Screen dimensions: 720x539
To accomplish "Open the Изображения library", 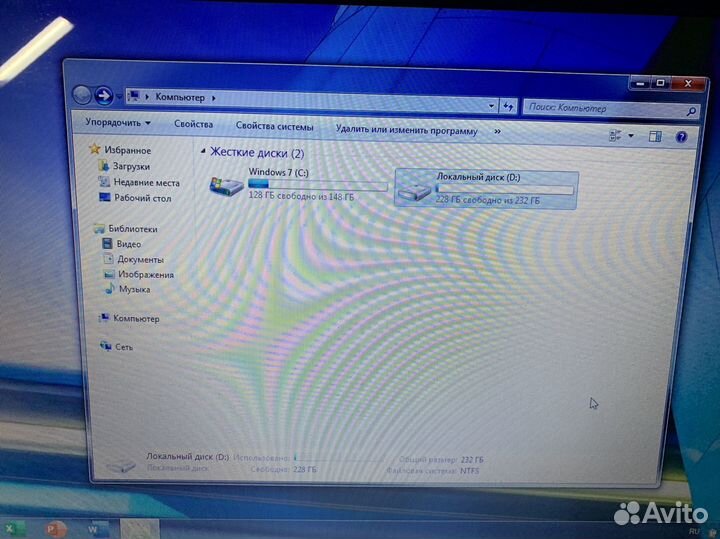I will [x=146, y=275].
